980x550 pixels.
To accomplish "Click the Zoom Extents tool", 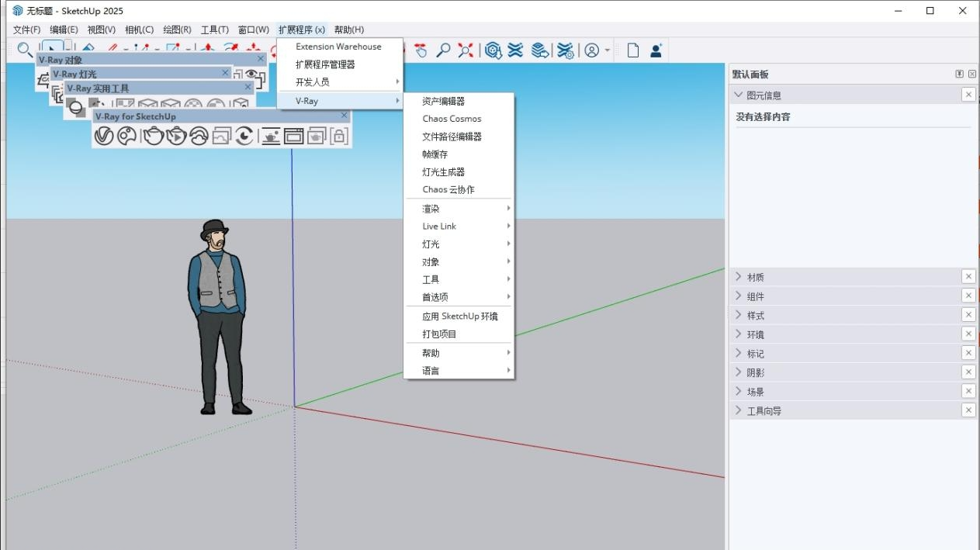I will [466, 50].
